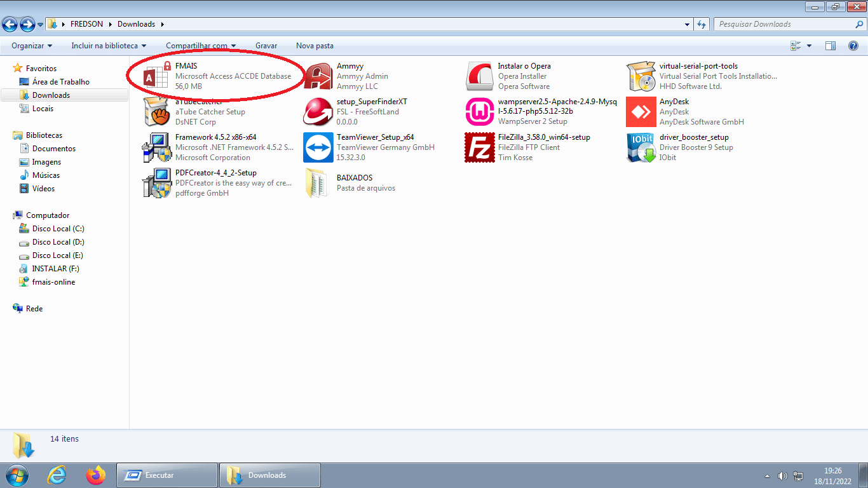This screenshot has width=868, height=488.
Task: Open Locais in the sidebar
Action: [43, 109]
